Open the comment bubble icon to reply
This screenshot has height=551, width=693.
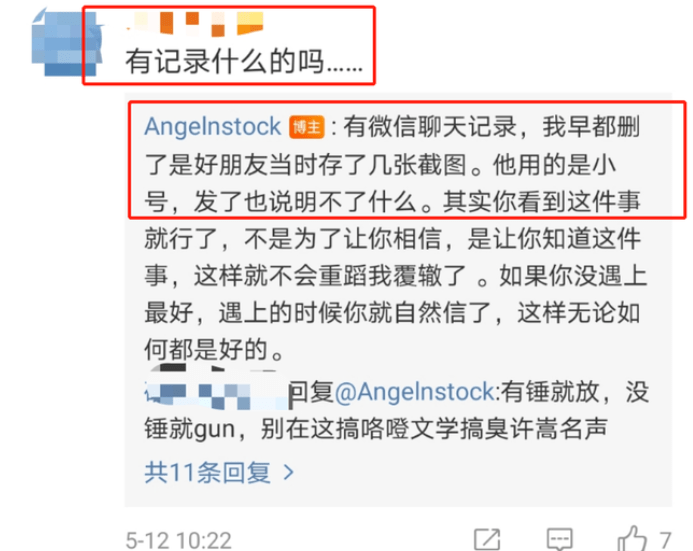(x=560, y=539)
